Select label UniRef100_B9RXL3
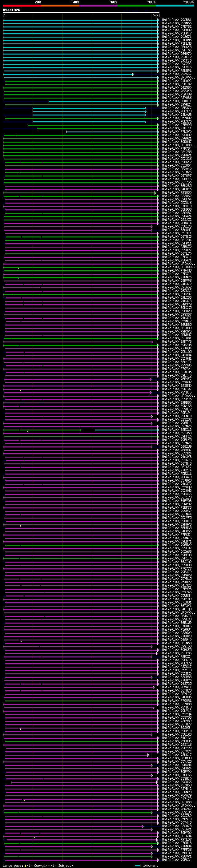Viewport: 197px width, 868px height. pos(176,430)
